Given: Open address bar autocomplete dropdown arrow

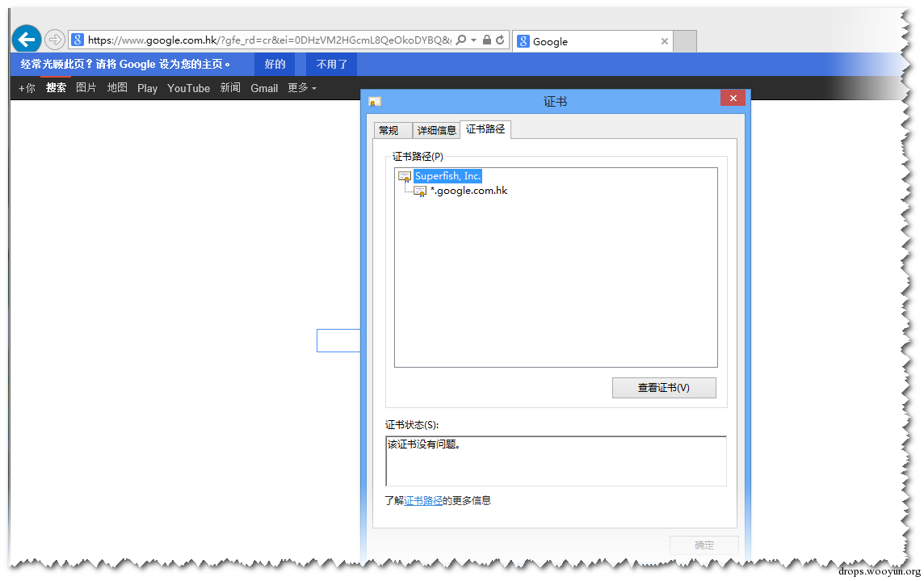Looking at the screenshot, I should click(474, 40).
